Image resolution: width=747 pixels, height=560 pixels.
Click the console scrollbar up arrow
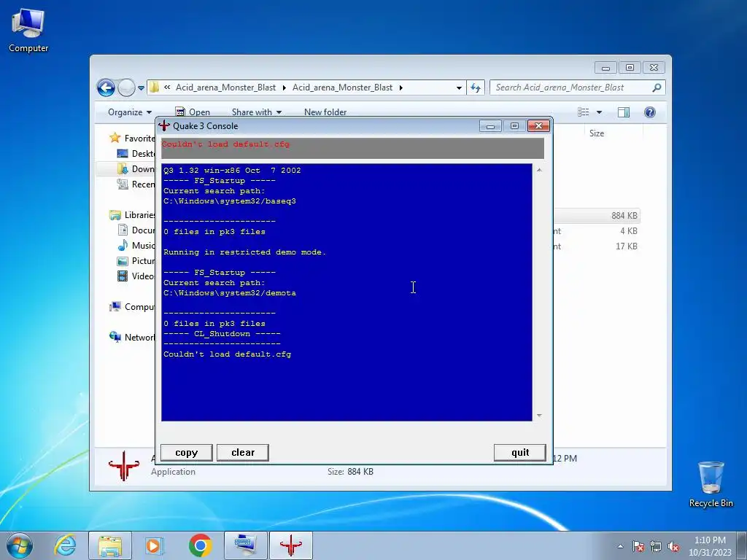539,170
